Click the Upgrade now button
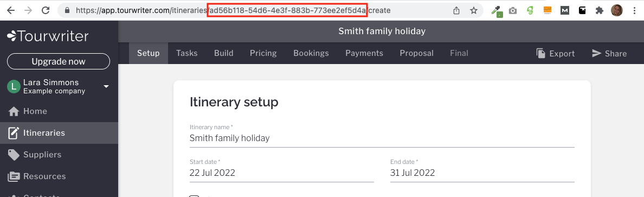This screenshot has height=197, width=644. pyautogui.click(x=59, y=62)
